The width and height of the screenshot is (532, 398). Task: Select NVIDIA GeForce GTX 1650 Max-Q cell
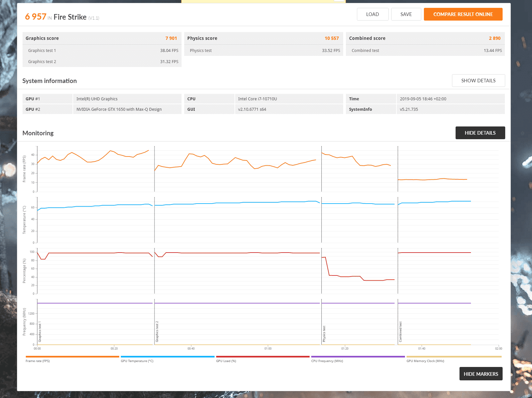(x=127, y=109)
